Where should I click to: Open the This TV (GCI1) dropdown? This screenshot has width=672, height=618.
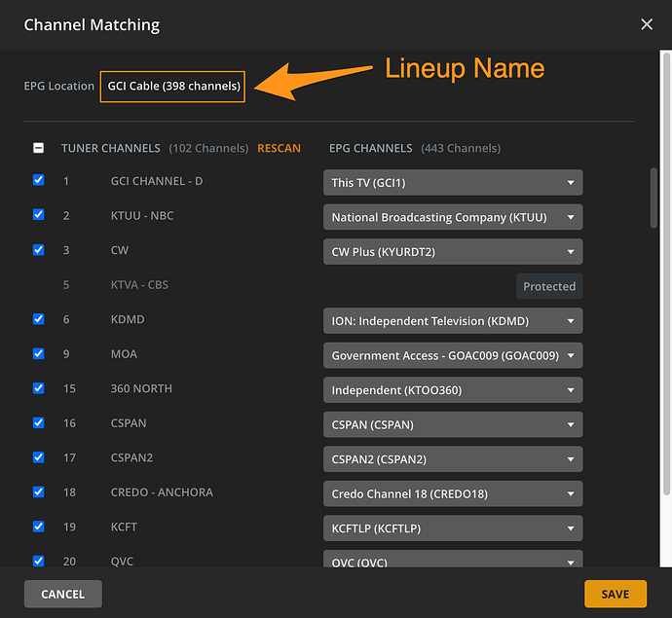click(x=453, y=182)
